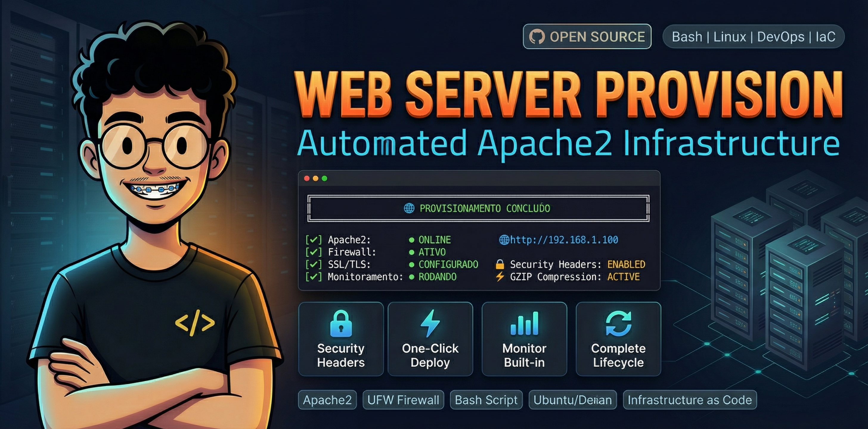Click the Bash Script tag pill
Image resolution: width=868 pixels, height=429 pixels.
pyautogui.click(x=486, y=400)
